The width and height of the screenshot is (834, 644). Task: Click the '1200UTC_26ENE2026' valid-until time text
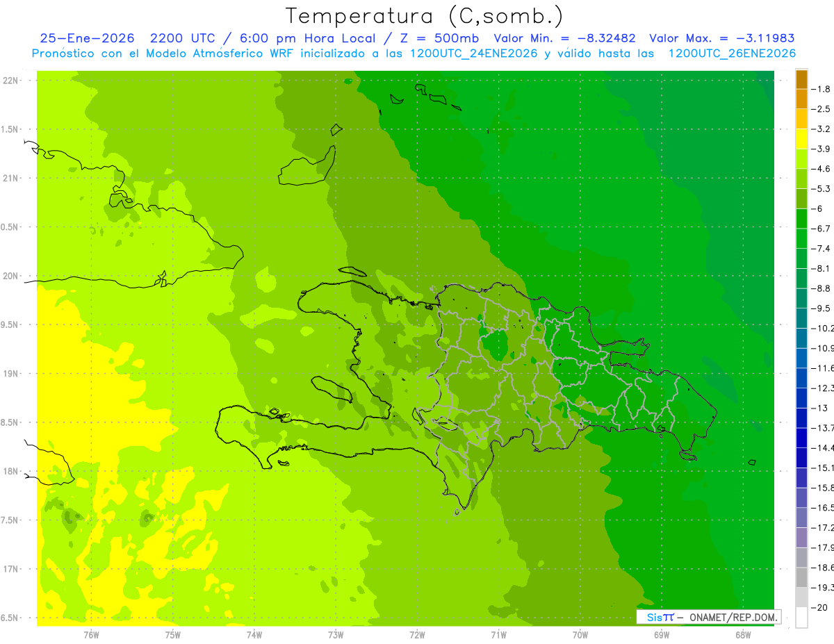732,53
